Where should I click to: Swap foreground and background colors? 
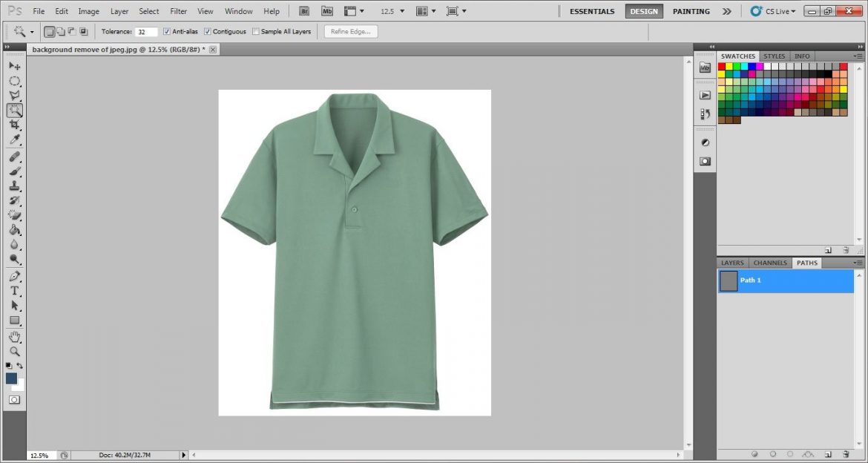pos(20,366)
